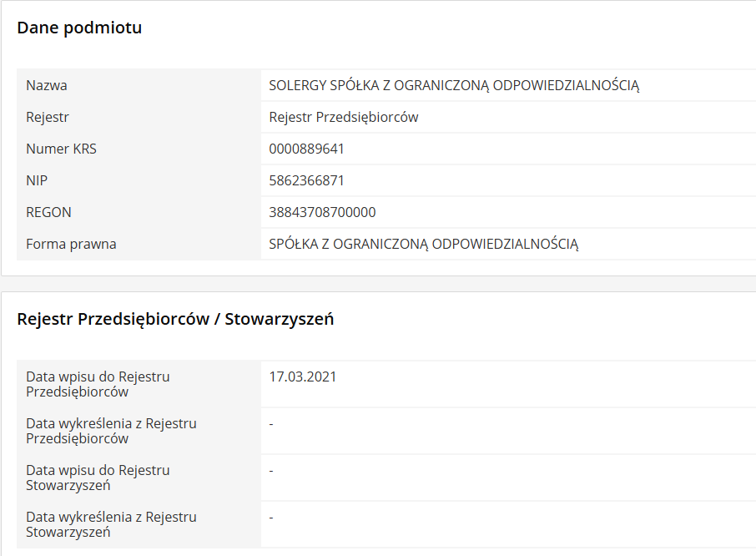
Task: Click the Rejestr Przedsiębiorców / Stowarzyszeń heading
Action: click(175, 318)
